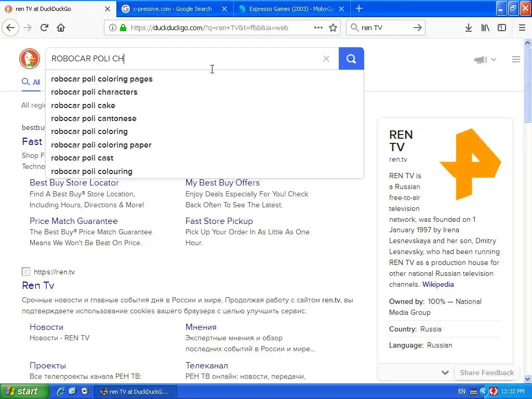Screen dimensions: 532x399
Task: Open the 'Проекты' sitelink
Action: [x=48, y=365]
